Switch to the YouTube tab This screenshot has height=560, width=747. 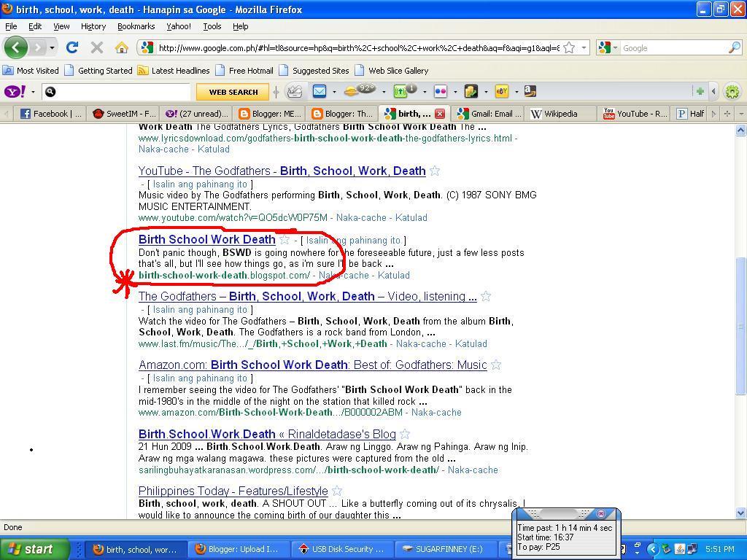pos(634,114)
